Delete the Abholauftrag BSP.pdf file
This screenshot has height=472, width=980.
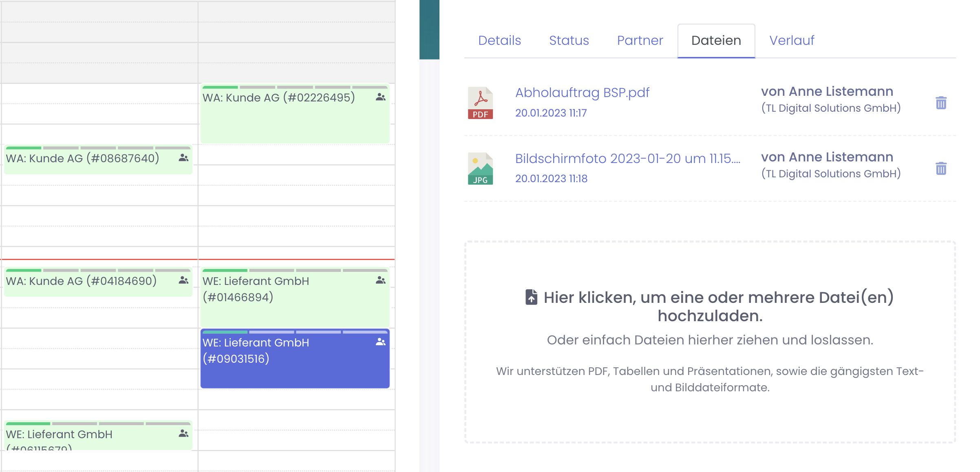tap(941, 103)
